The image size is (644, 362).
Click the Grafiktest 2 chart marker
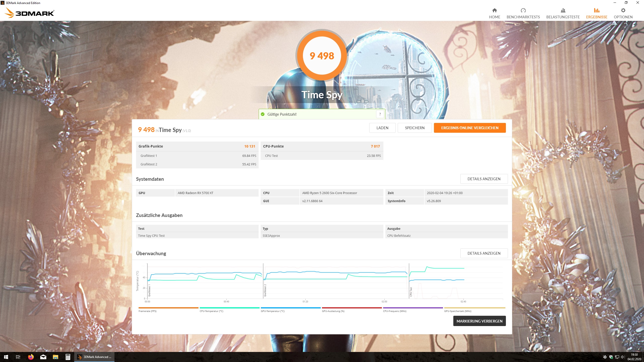pos(265,290)
